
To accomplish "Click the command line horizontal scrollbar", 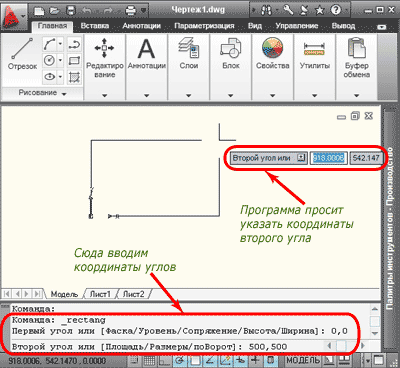I will tap(345, 345).
